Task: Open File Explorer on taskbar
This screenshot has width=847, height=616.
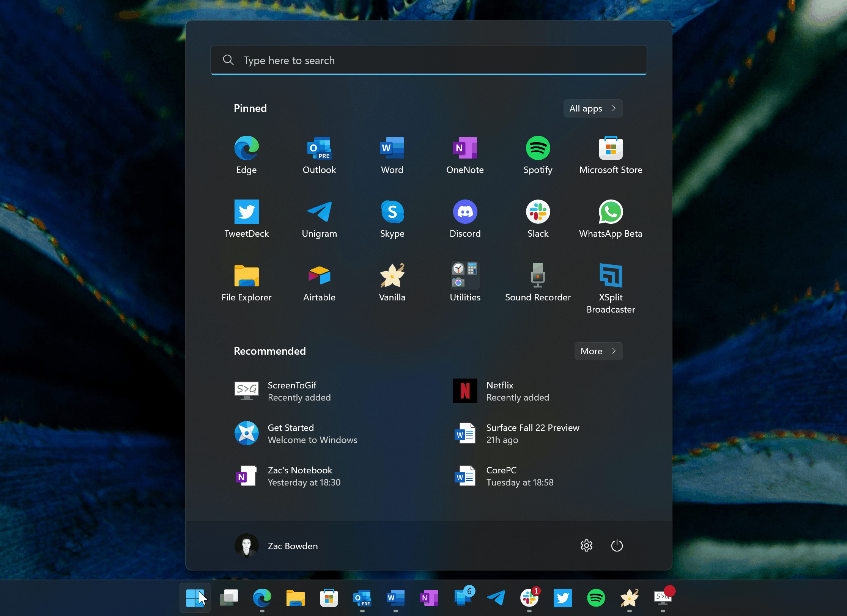Action: pos(295,598)
